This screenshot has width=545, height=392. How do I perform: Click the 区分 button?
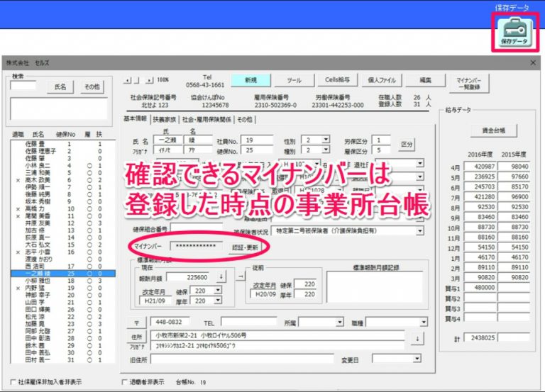pyautogui.click(x=407, y=144)
